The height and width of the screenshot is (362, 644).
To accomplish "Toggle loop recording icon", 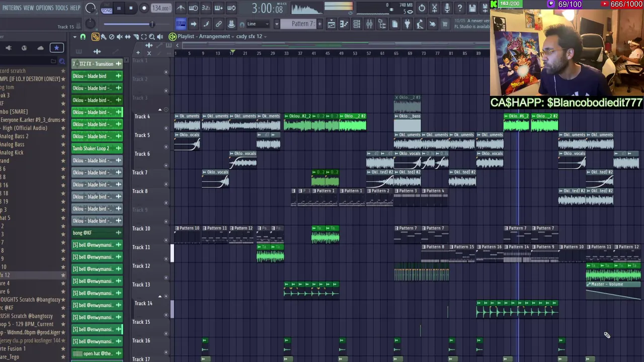I will coord(231,8).
